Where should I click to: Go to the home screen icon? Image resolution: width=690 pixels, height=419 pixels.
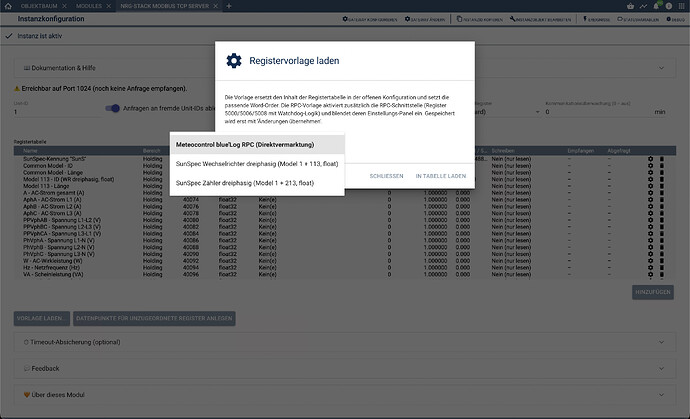[8, 6]
